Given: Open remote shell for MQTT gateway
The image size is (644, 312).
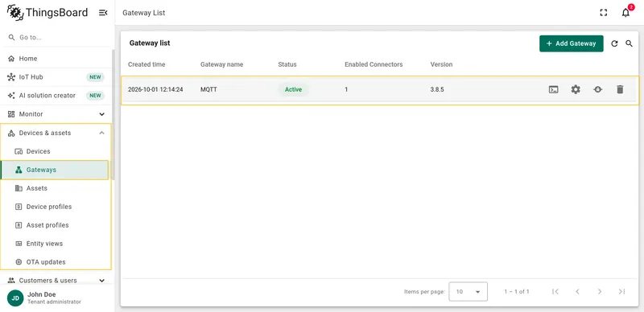Looking at the screenshot, I should pos(554,89).
